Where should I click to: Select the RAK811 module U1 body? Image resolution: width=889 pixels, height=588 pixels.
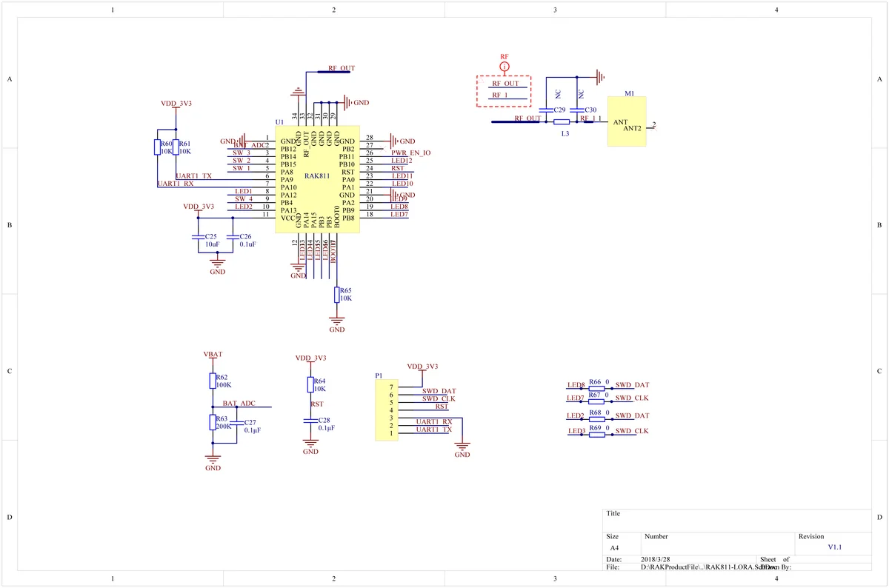(x=317, y=179)
